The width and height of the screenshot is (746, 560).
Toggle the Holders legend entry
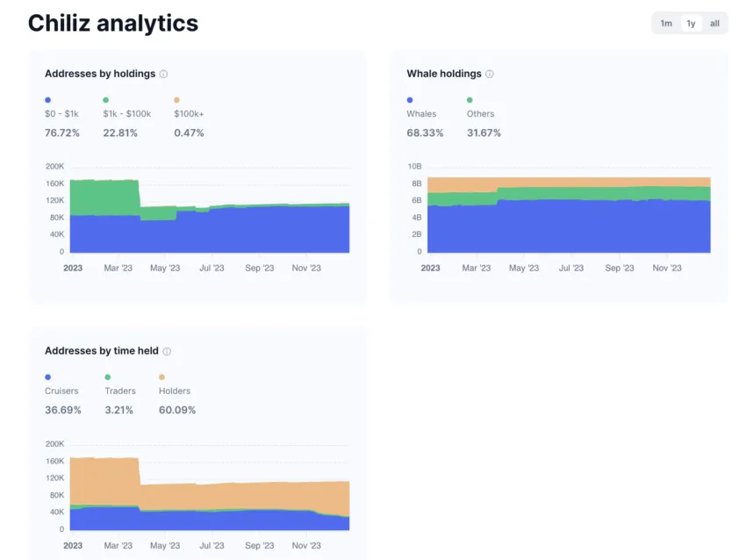tap(175, 391)
